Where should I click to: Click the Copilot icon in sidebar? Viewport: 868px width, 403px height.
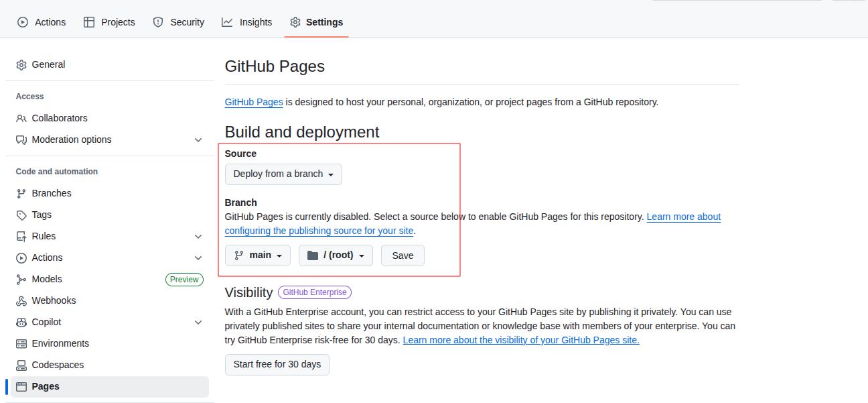click(21, 323)
